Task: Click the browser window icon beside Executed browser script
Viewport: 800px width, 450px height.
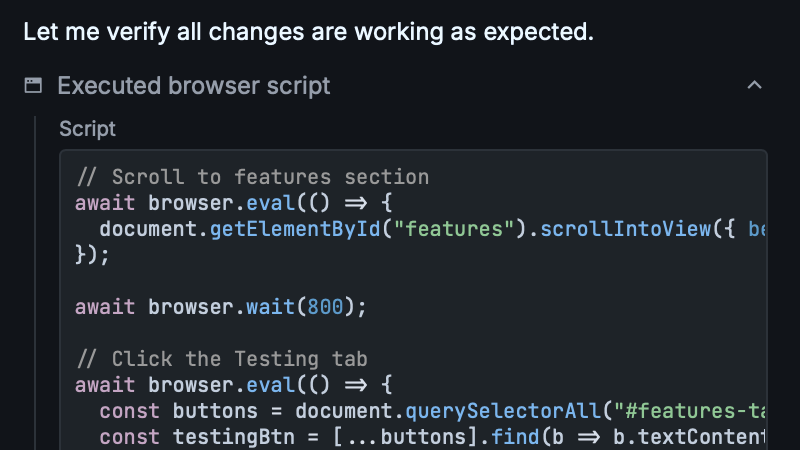Action: (33, 86)
